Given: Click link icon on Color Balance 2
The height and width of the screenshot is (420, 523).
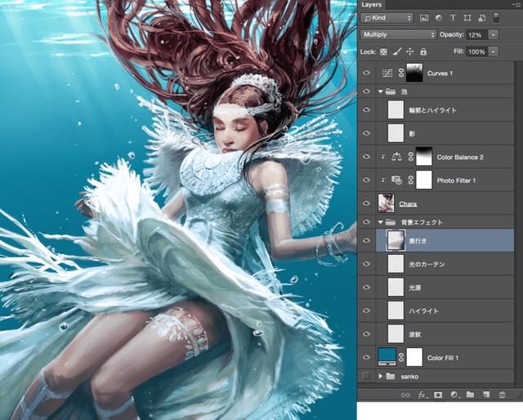Looking at the screenshot, I should (410, 157).
